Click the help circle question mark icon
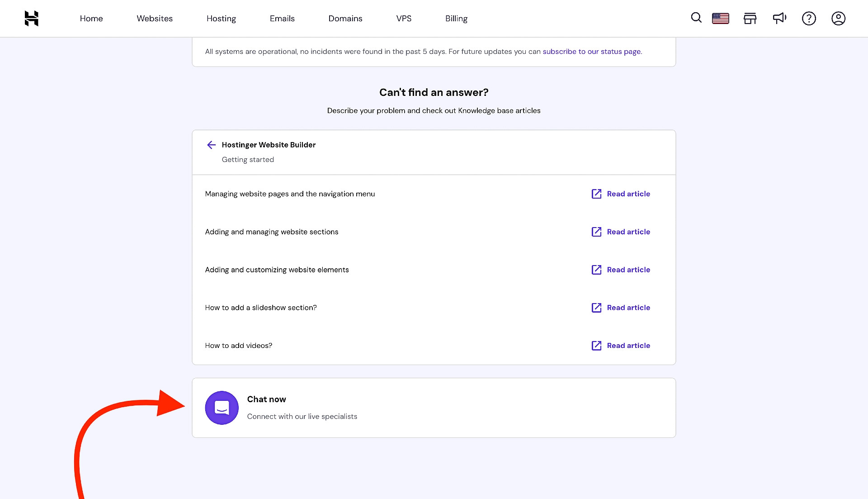This screenshot has width=868, height=499. tap(809, 19)
